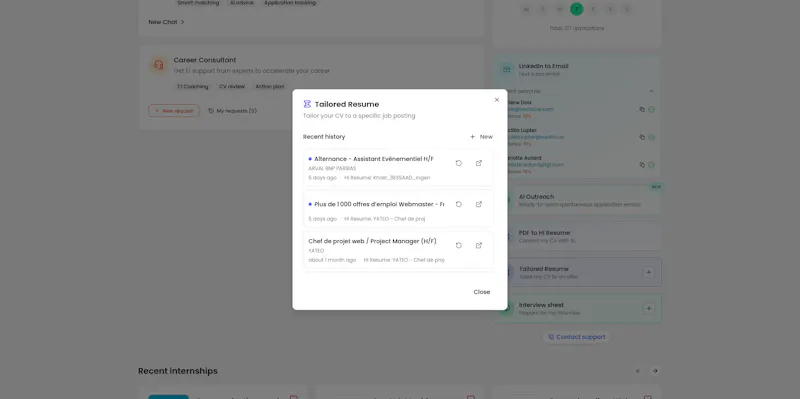Click the Recent history heading
This screenshot has width=800, height=399.
coord(324,137)
